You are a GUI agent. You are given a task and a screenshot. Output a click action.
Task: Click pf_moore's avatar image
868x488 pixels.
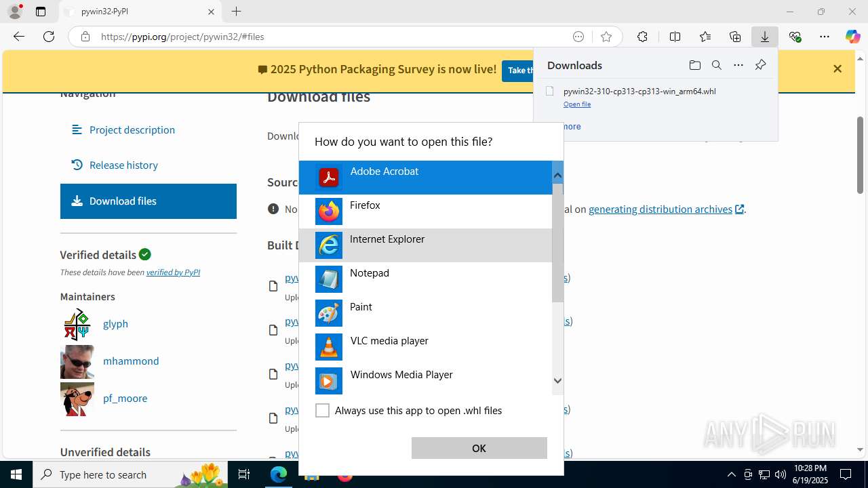click(x=77, y=399)
